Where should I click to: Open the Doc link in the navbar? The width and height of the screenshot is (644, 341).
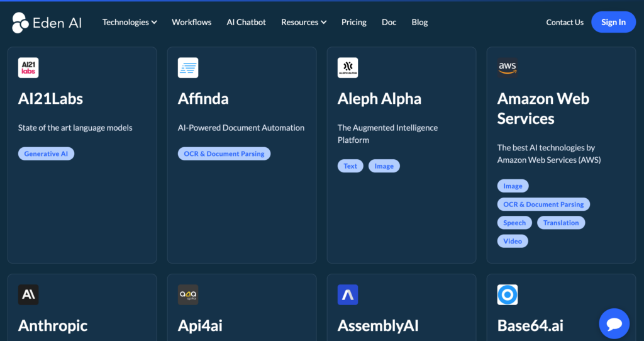[389, 22]
